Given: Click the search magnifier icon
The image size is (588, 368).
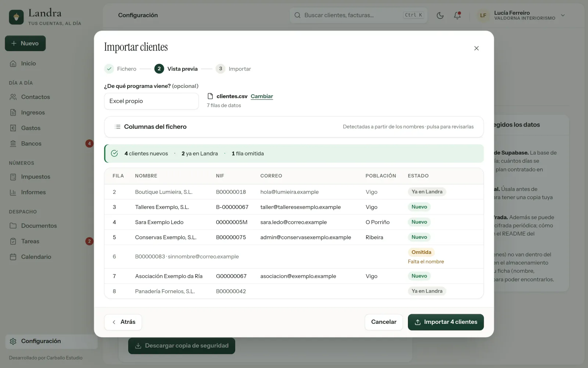Looking at the screenshot, I should (x=298, y=15).
